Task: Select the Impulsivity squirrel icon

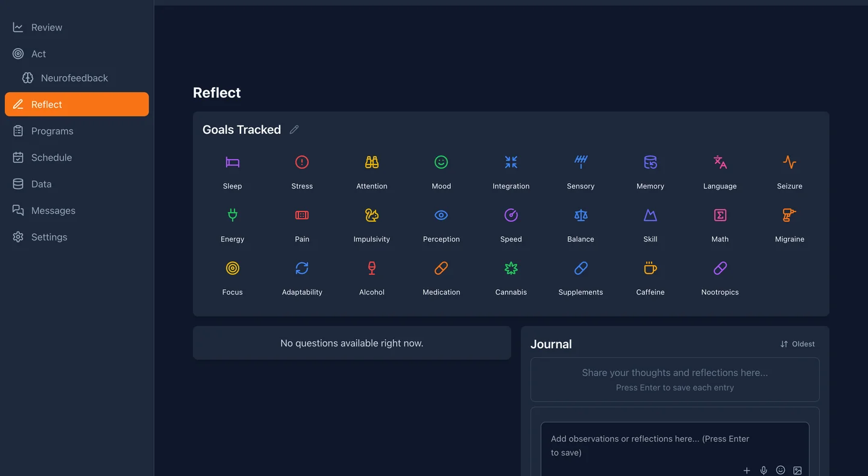Action: click(372, 215)
